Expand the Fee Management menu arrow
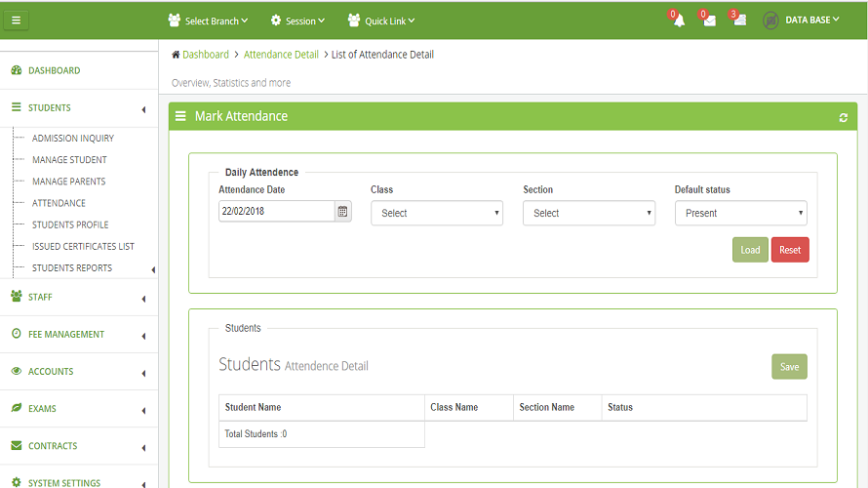 click(144, 336)
